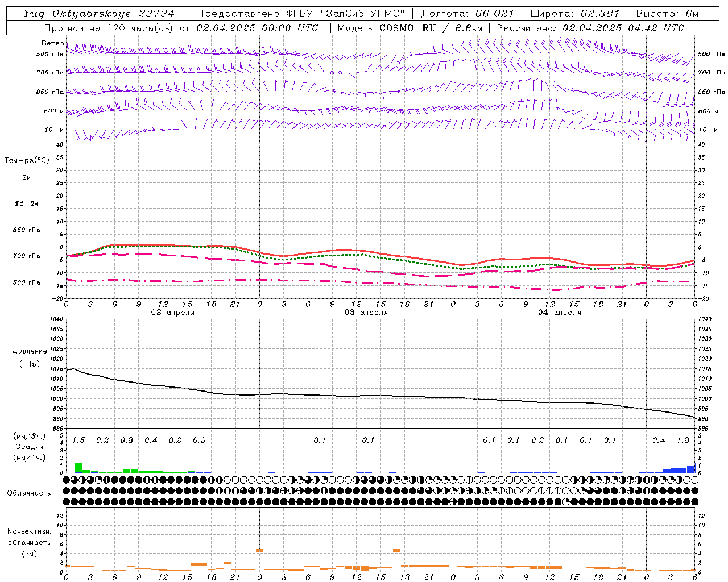
Task: Select the 10 м wind level label on the left
Action: click(x=55, y=130)
